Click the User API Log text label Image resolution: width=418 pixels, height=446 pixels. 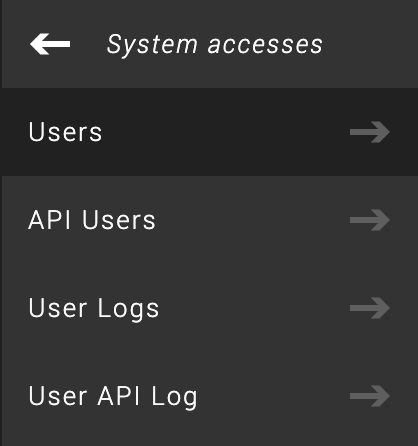[113, 397]
